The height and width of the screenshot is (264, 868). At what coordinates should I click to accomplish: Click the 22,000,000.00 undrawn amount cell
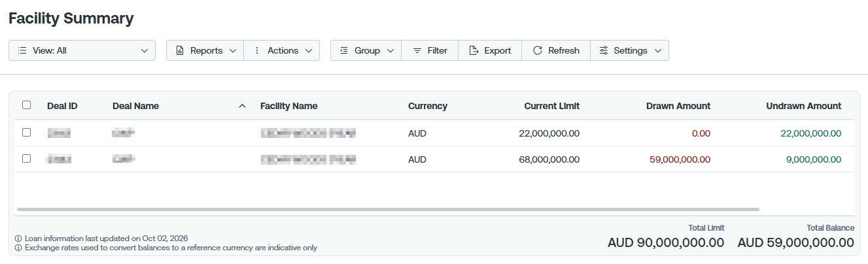tap(810, 133)
